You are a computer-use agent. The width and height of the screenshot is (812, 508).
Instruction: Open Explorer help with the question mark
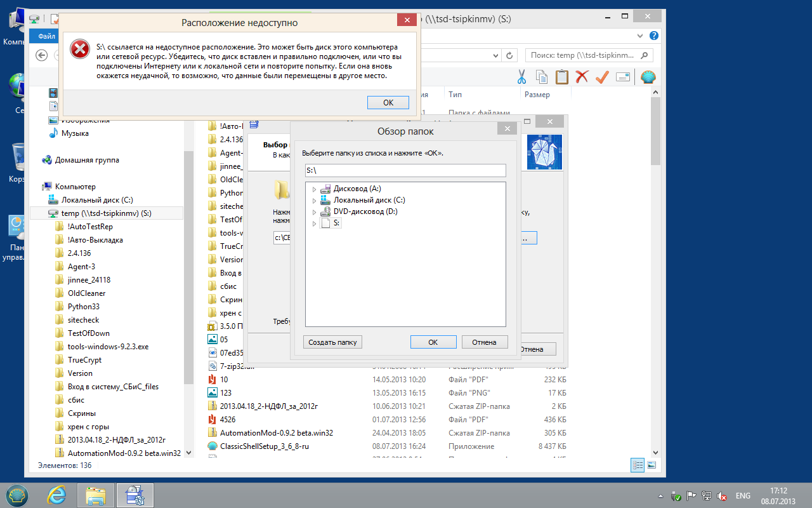click(x=653, y=36)
